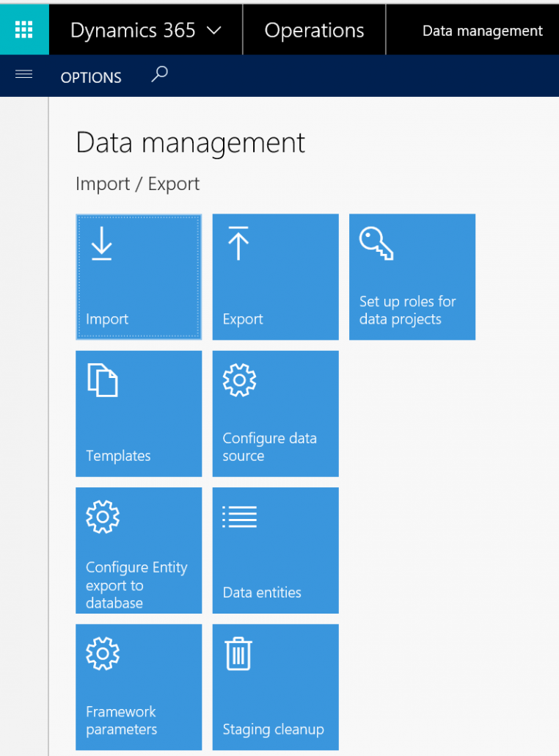Viewport: 559px width, 756px height.
Task: Open the search magnifier in the toolbar
Action: coord(159,74)
